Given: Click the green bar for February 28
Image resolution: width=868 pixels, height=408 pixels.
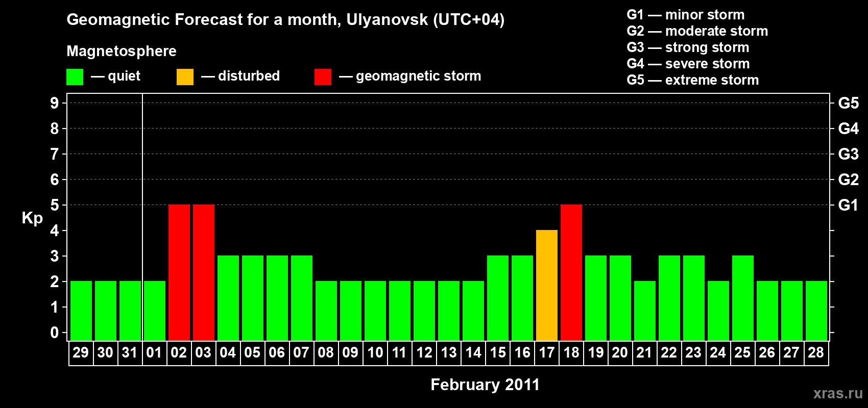Looking at the screenshot, I should (x=816, y=311).
